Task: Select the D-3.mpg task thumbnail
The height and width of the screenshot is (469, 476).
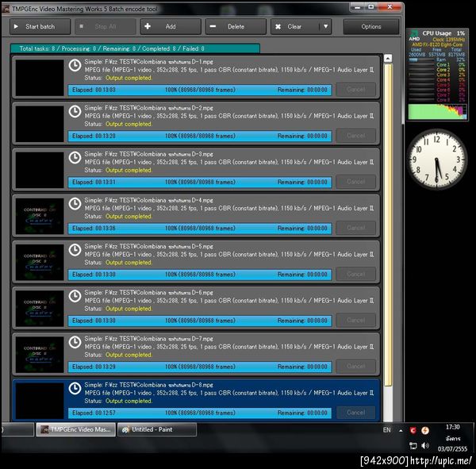Action: 40,170
